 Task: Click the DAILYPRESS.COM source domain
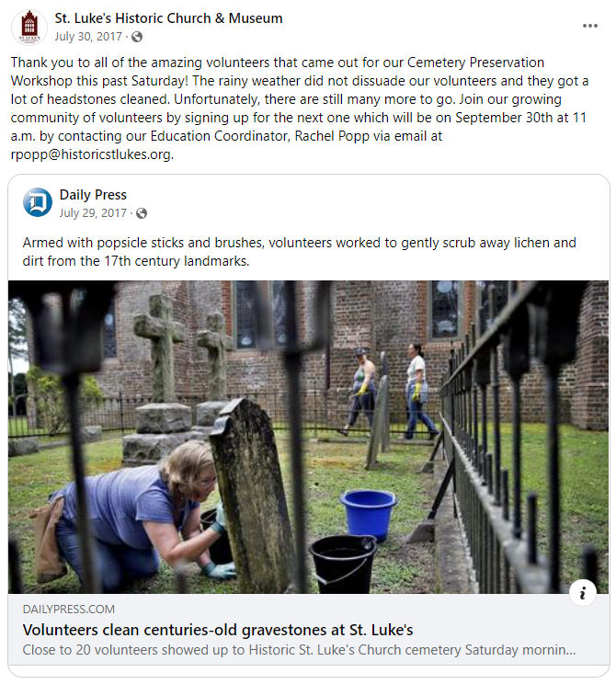pyautogui.click(x=69, y=610)
